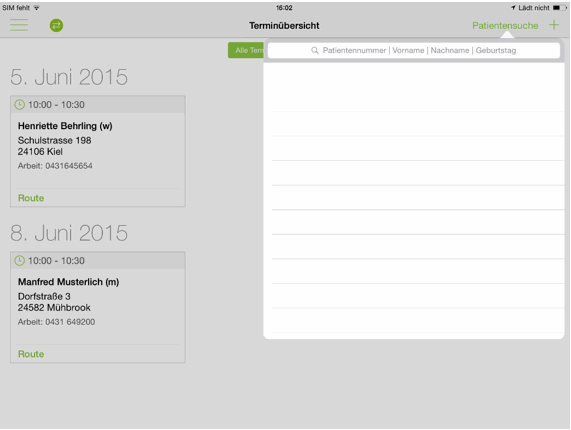Open Route for Henriette Behrling
This screenshot has width=571, height=430.
[31, 198]
